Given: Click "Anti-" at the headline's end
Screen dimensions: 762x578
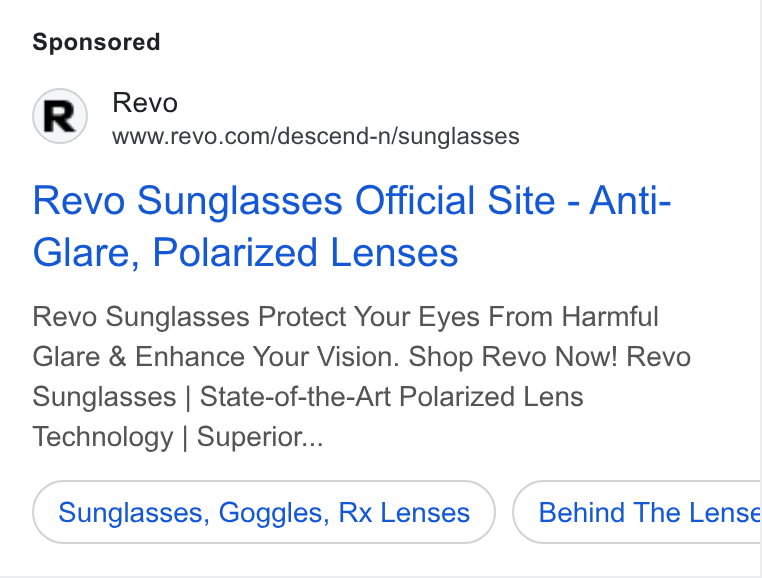Looking at the screenshot, I should click(630, 201).
